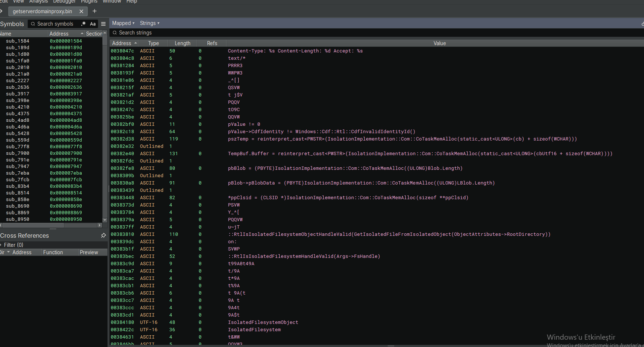Select string 'Content-Type: %s Content-Length'
Image resolution: width=644 pixels, height=347 pixels.
coord(295,51)
